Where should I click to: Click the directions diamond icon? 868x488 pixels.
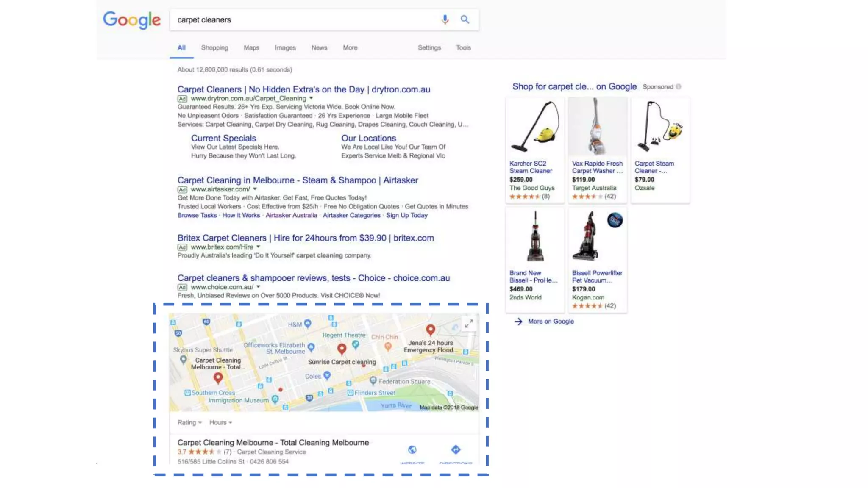point(456,449)
